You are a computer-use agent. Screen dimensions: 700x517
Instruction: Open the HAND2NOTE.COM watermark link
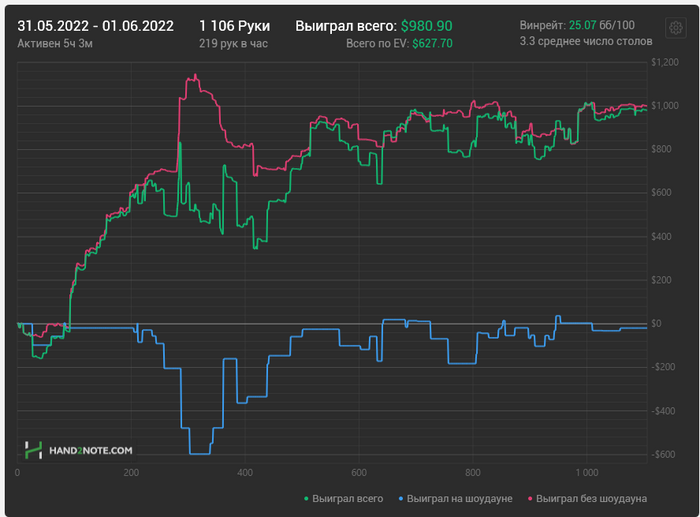coord(90,452)
